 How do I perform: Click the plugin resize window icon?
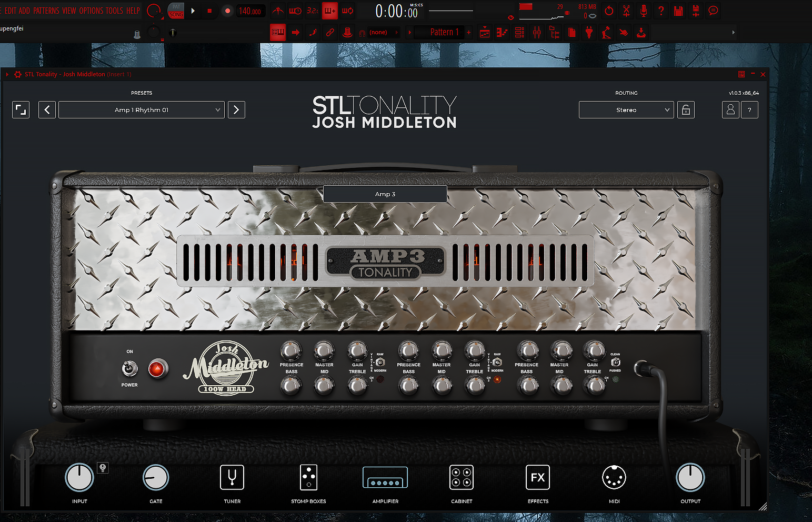pos(21,110)
